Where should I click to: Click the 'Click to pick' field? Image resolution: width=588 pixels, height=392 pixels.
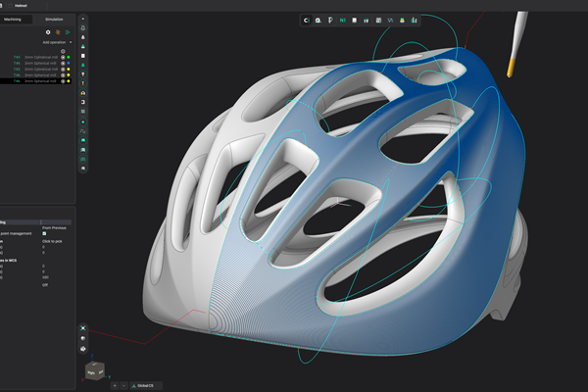[52, 241]
